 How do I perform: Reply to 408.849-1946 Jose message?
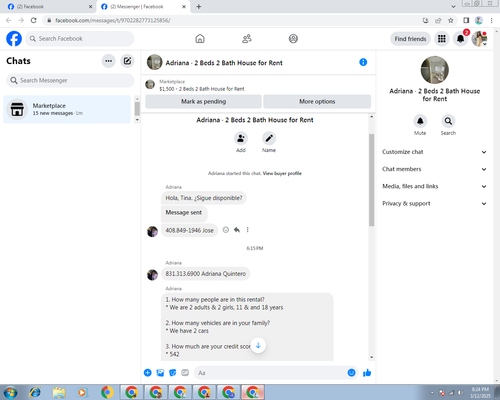tap(237, 230)
